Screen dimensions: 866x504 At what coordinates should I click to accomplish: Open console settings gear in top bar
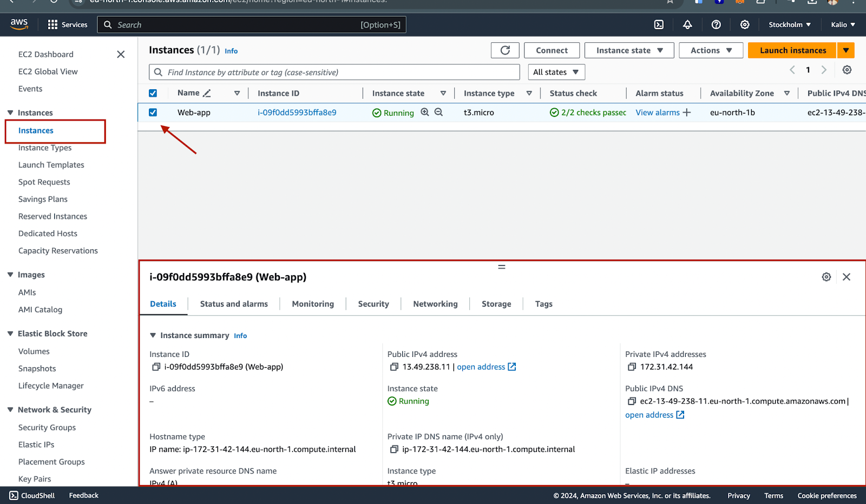pyautogui.click(x=745, y=25)
